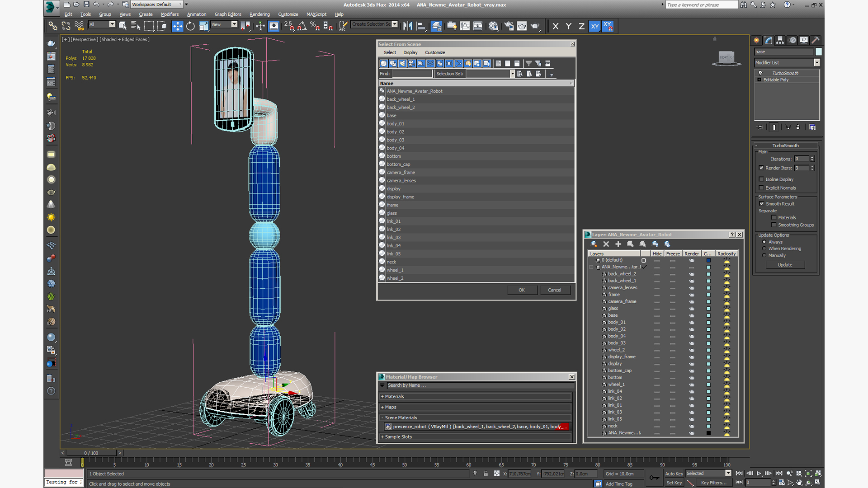Click Select and Link chain icon
The height and width of the screenshot is (488, 868).
pyautogui.click(x=53, y=26)
